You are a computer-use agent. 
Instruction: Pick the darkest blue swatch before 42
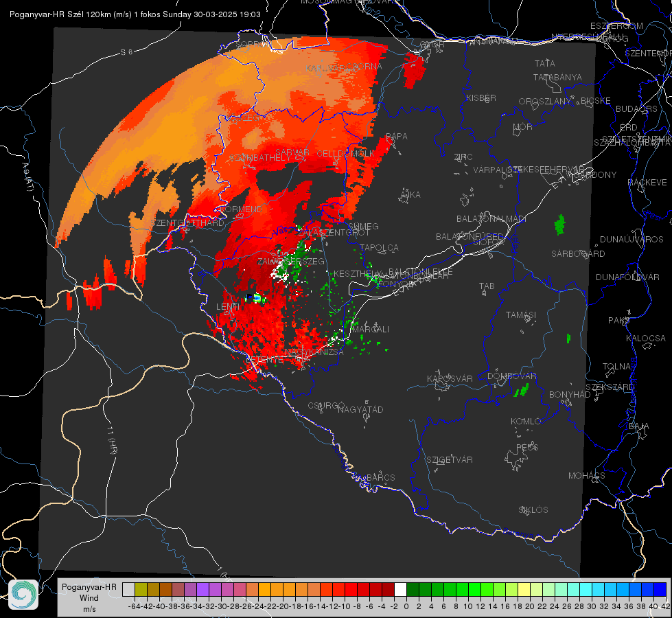(660, 590)
